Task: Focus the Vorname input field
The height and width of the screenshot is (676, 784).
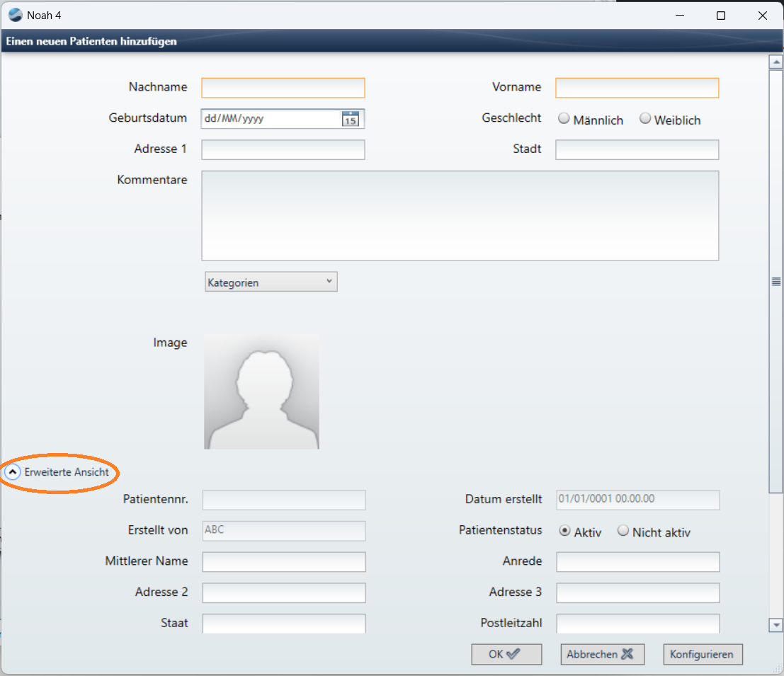Action: [x=637, y=88]
